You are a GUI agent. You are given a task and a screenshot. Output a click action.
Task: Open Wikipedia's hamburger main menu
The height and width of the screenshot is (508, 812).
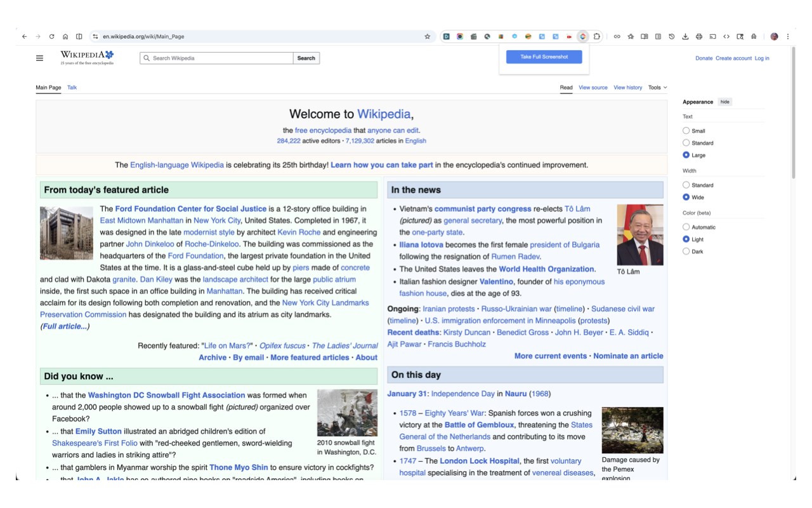click(39, 58)
